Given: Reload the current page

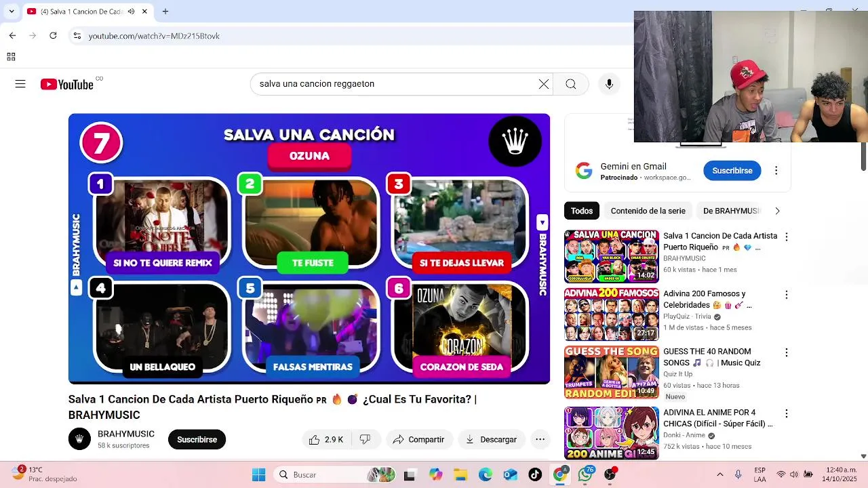Looking at the screenshot, I should pyautogui.click(x=53, y=35).
